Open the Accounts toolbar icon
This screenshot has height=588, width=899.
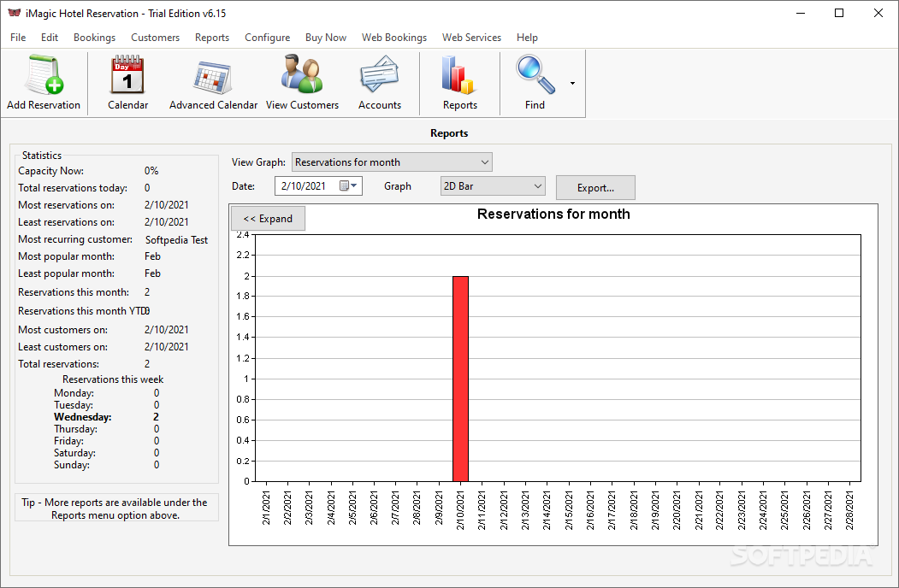point(379,74)
